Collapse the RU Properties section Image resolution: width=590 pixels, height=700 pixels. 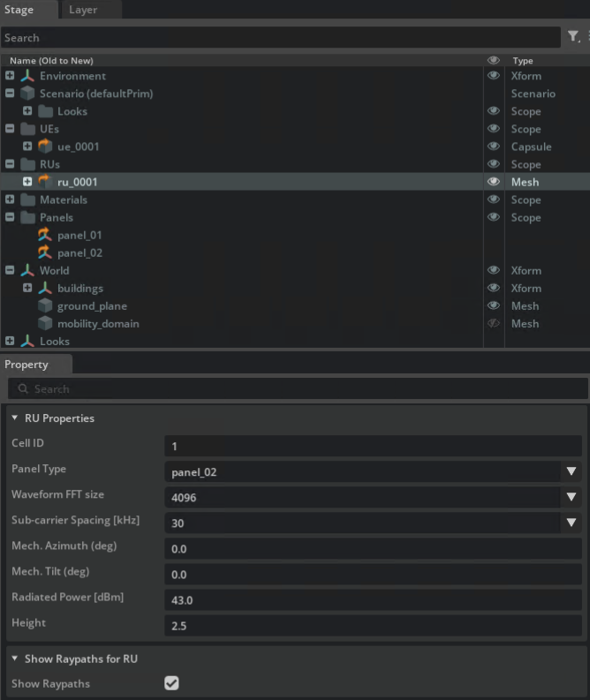pos(15,418)
